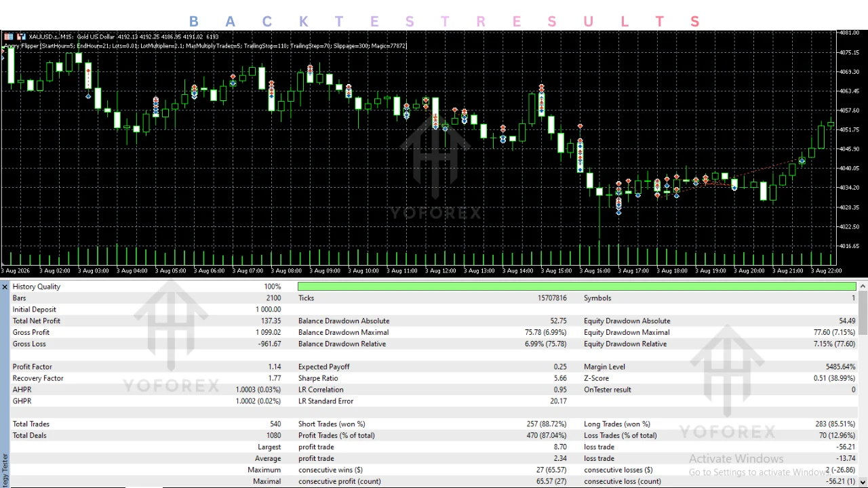The image size is (868, 488).
Task: Select the Long Trades (won %) label
Action: point(617,425)
